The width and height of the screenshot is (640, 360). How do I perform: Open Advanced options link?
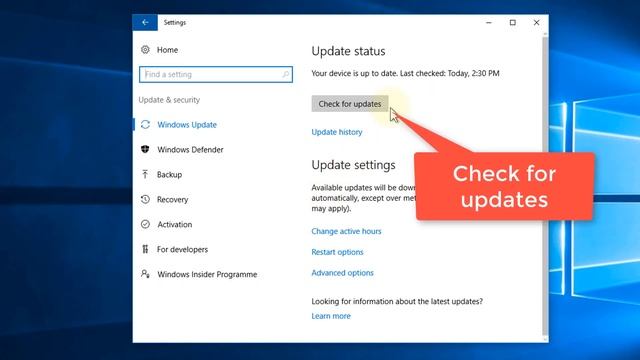(x=342, y=273)
